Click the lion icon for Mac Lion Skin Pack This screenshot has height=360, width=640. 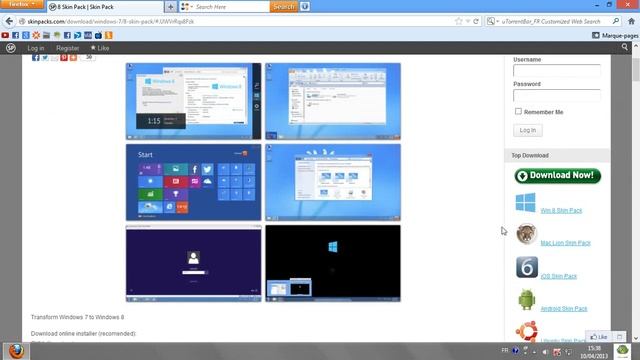527,234
